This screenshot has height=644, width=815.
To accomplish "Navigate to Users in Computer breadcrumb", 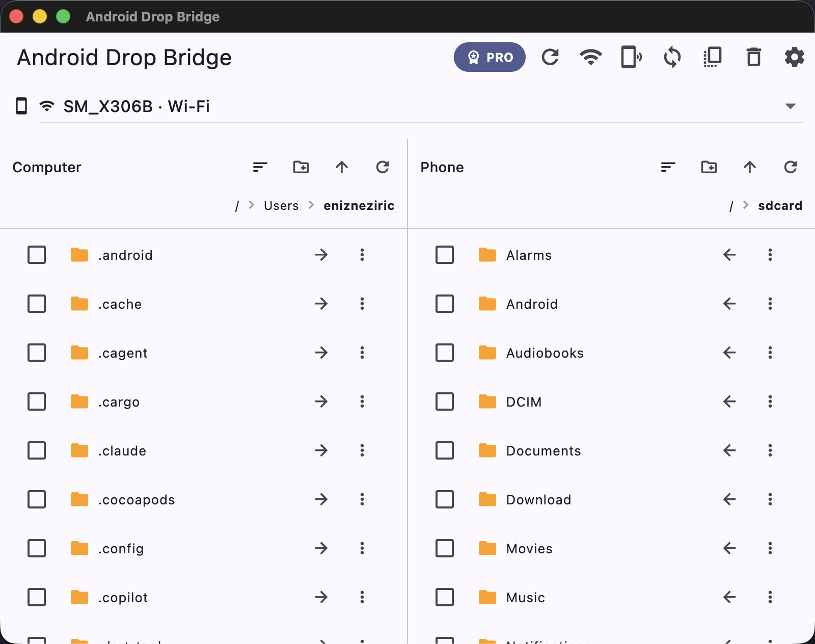I will pyautogui.click(x=281, y=206).
